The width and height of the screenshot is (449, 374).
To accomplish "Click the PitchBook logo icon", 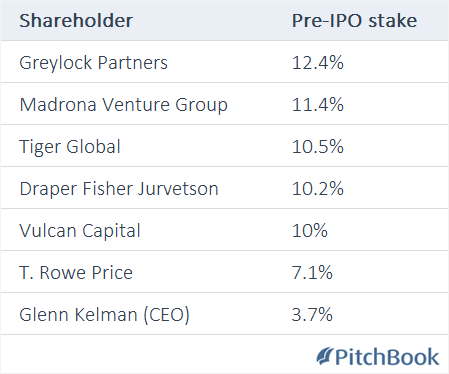I will pyautogui.click(x=325, y=356).
